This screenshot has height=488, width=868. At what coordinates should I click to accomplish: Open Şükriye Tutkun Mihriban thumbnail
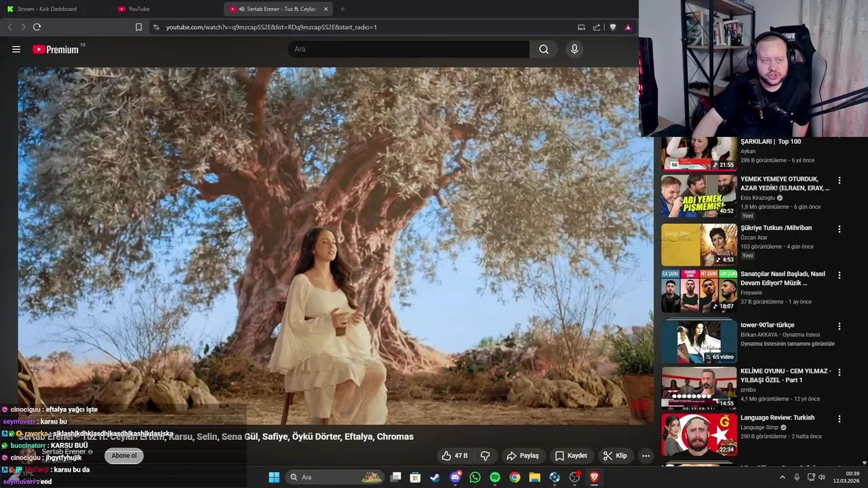pos(699,245)
